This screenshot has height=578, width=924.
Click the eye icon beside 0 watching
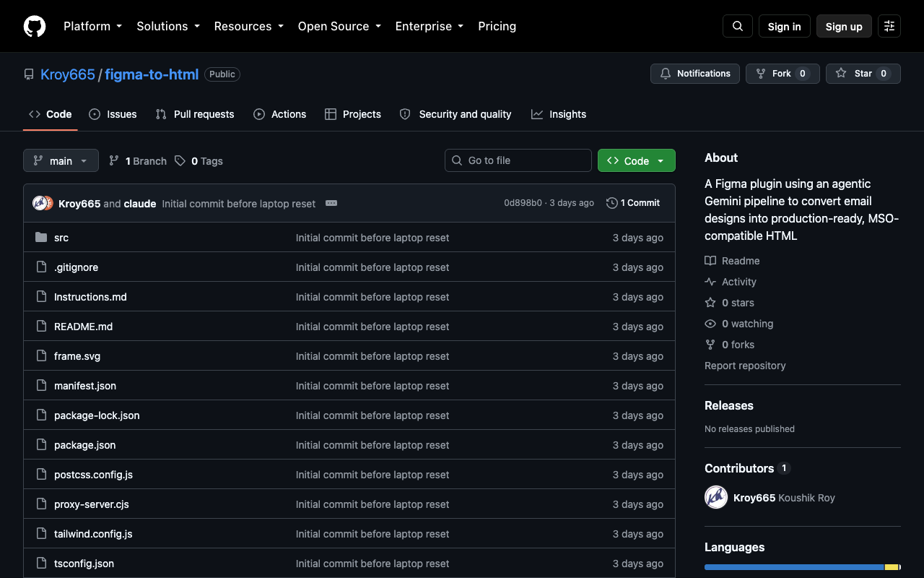710,324
